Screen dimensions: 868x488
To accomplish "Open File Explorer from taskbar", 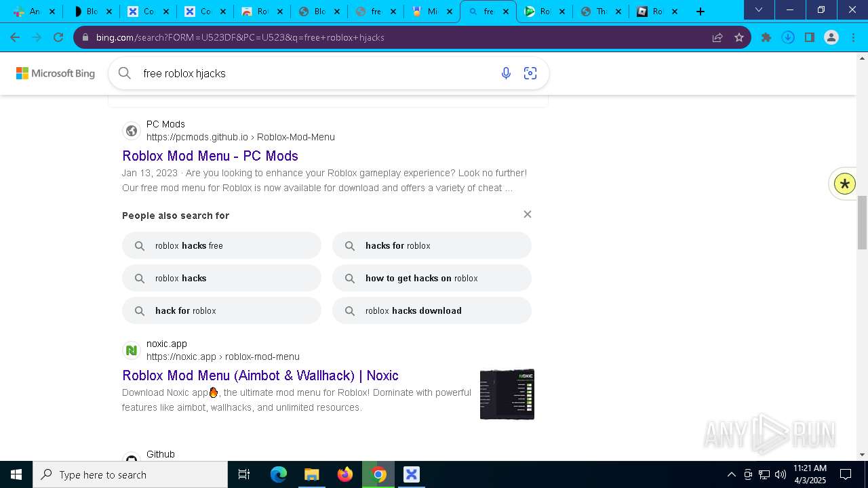I will click(x=311, y=474).
